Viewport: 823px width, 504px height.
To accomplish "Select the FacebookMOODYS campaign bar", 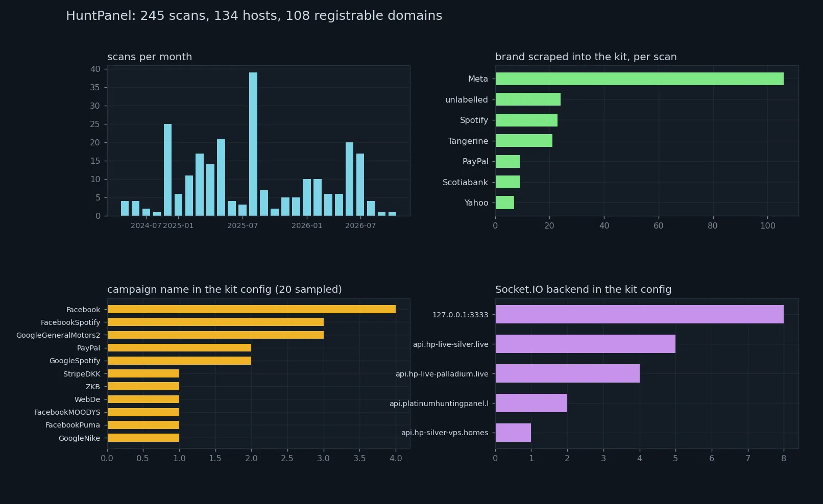I will click(143, 412).
